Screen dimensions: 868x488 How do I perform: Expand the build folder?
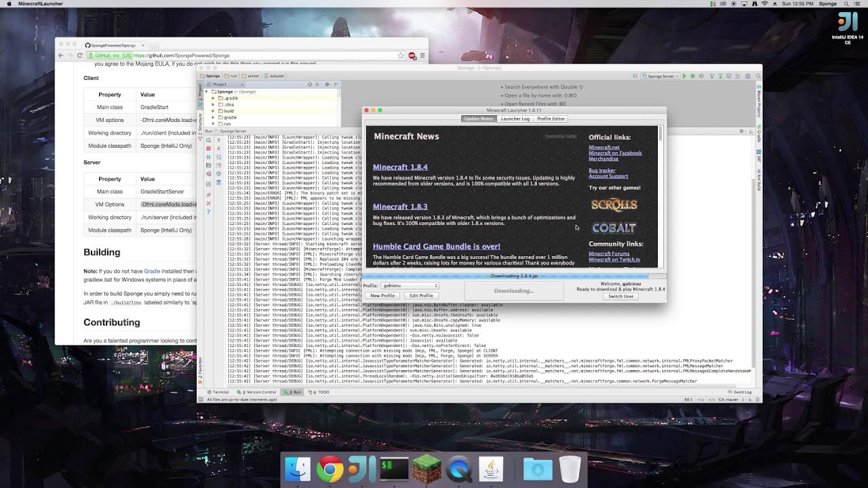[x=213, y=111]
